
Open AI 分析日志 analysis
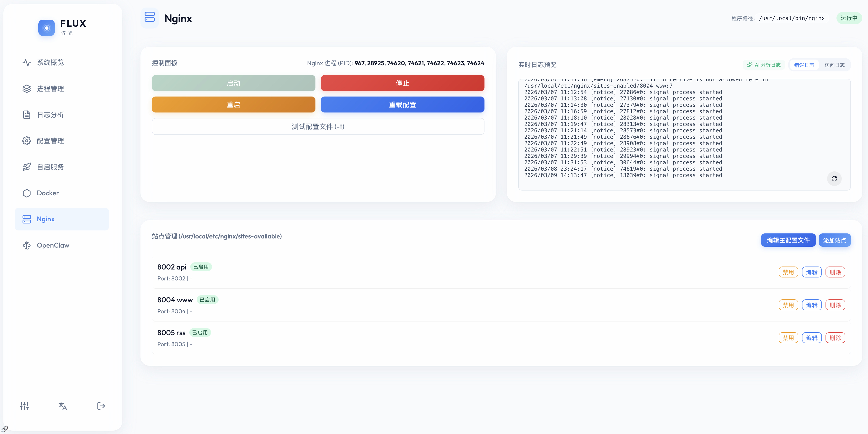[764, 65]
